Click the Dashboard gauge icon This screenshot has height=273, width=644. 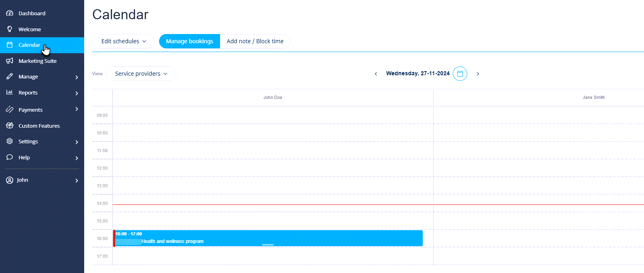[10, 13]
